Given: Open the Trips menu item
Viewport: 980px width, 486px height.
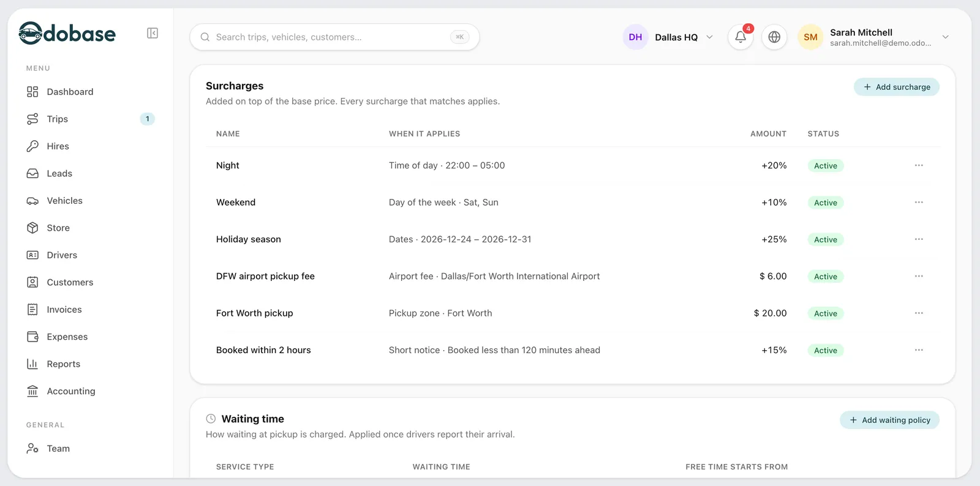Looking at the screenshot, I should click(91, 119).
